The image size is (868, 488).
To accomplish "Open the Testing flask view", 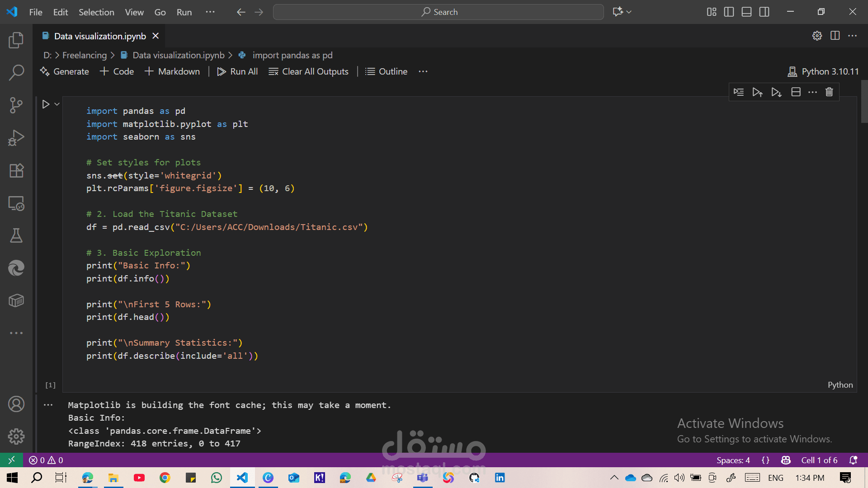I will tap(16, 235).
